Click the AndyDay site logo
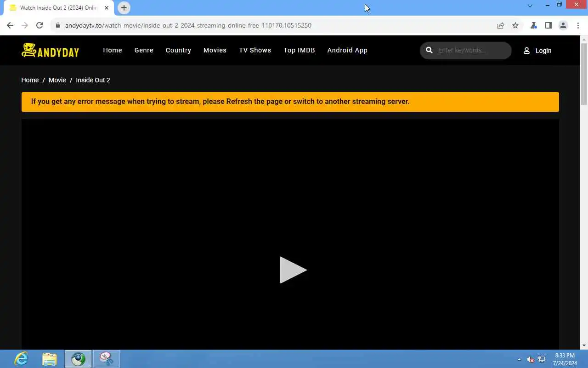 (x=50, y=50)
